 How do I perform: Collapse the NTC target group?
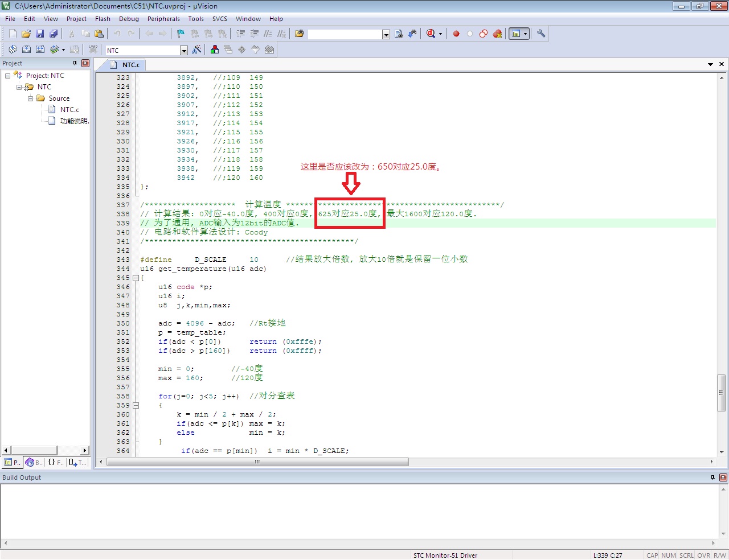coord(19,87)
